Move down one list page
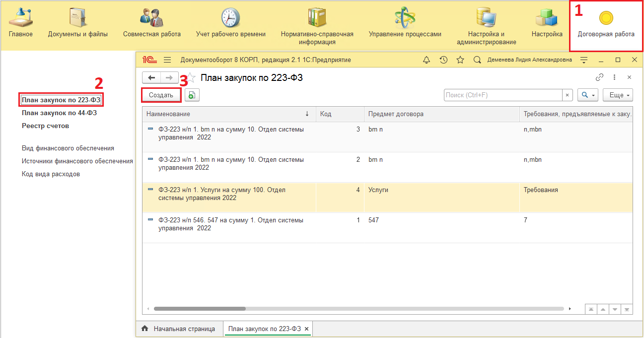 tap(616, 309)
